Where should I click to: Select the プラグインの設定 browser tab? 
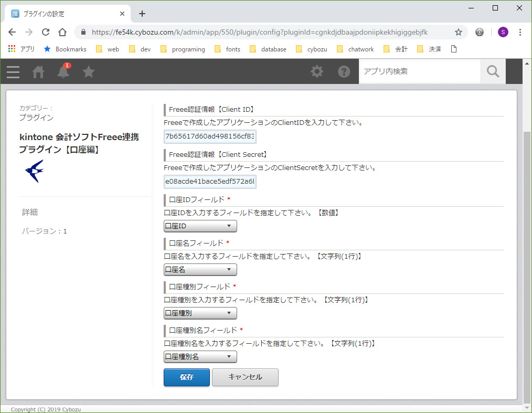(67, 14)
